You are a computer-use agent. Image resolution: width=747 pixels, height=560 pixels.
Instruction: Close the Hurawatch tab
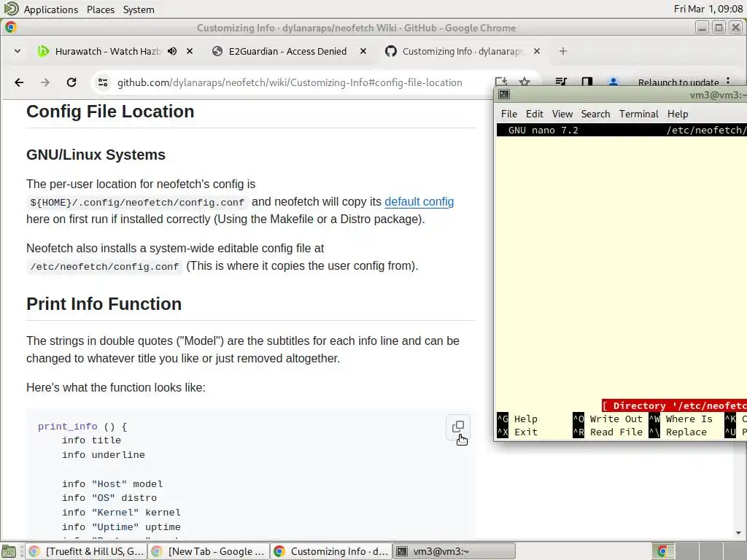pyautogui.click(x=190, y=51)
